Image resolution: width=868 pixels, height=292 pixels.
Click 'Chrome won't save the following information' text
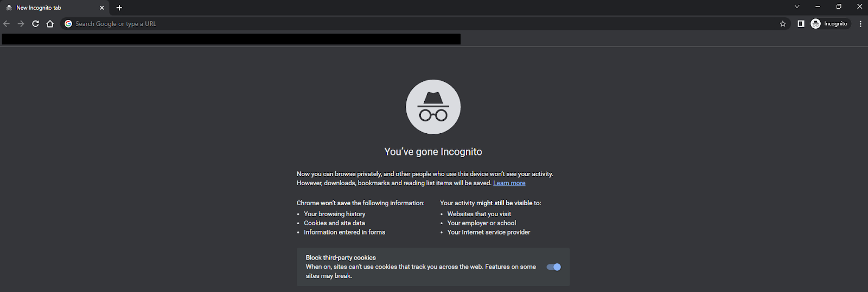click(x=361, y=203)
